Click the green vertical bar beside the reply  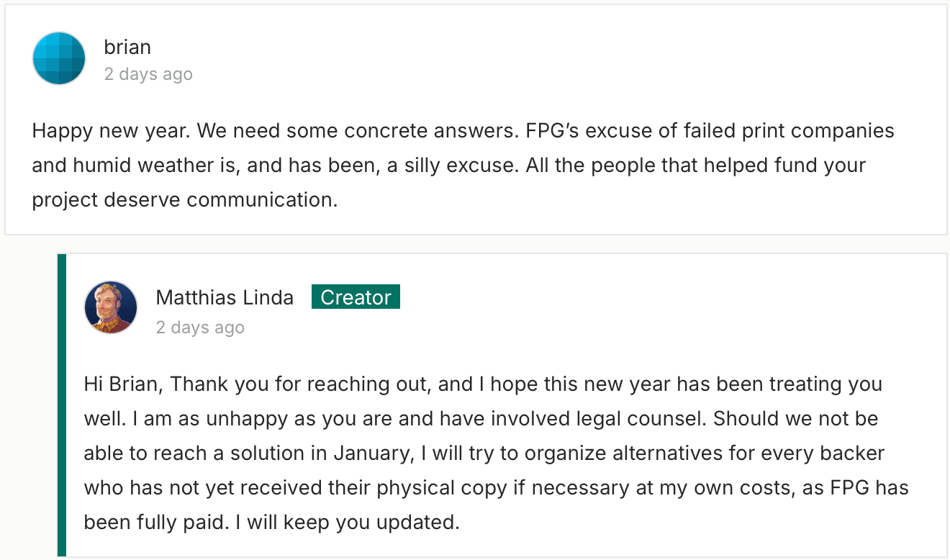click(62, 405)
